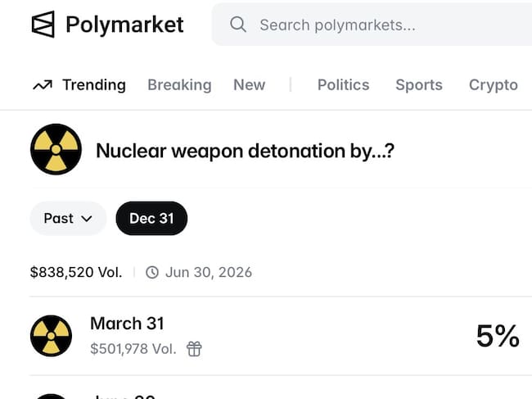Click the search magnifier icon
The width and height of the screenshot is (532, 399).
tap(238, 25)
